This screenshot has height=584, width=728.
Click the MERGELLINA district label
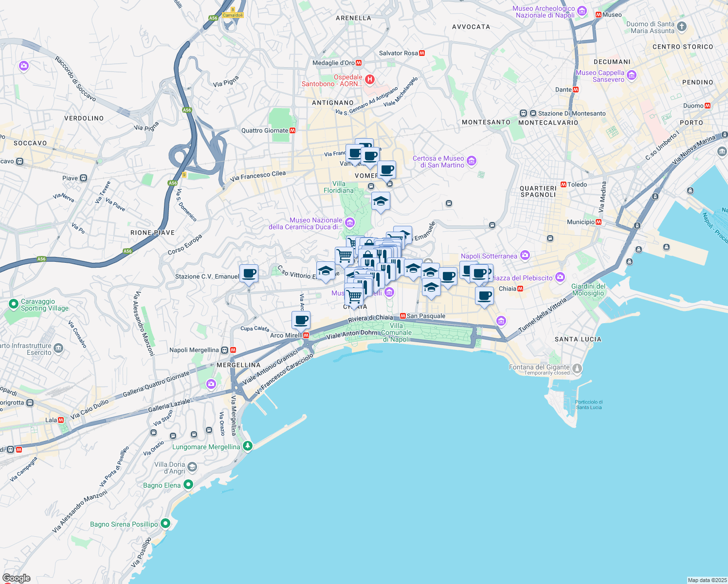pos(238,365)
